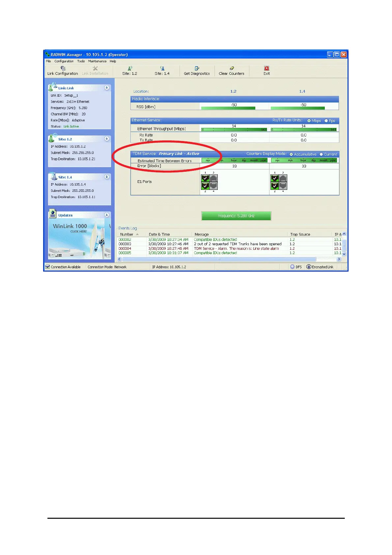Click the Updates panel document icon
This screenshot has width=392, height=555.
tap(52, 214)
